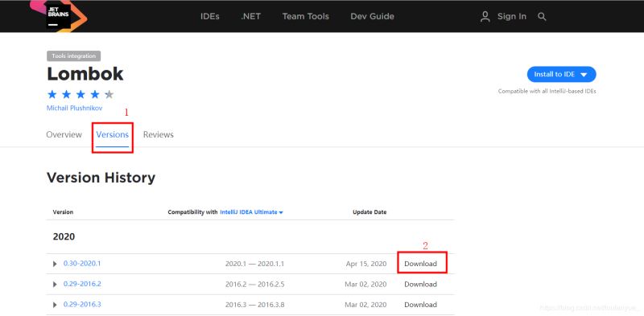Expand version 0.29-2016.2 details arrow
644x316 pixels.
coord(55,285)
